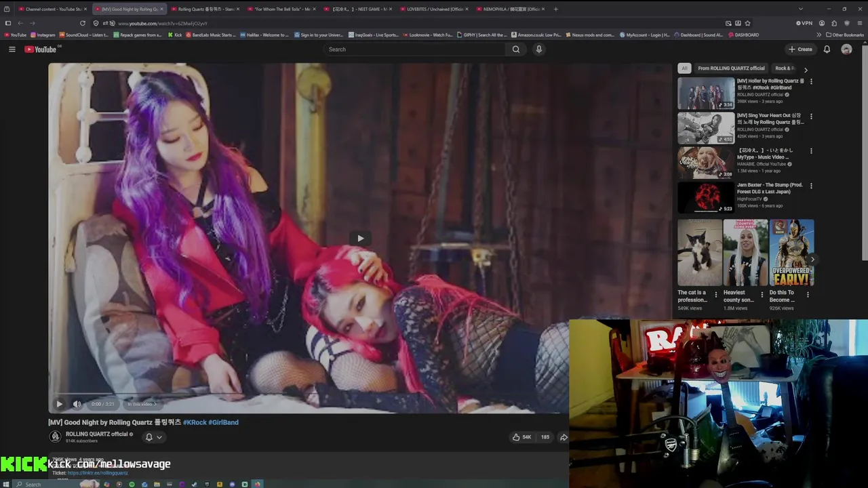Open more options for Jam Baxter video

click(811, 185)
